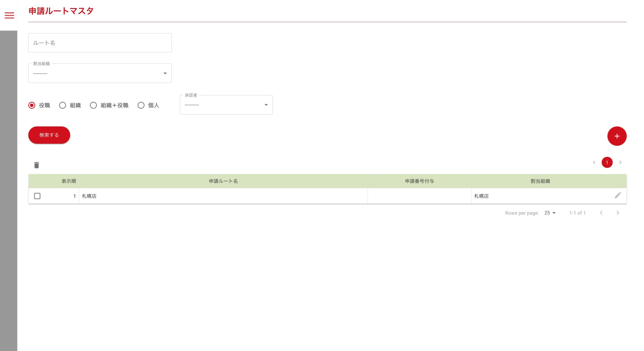Select the 役職 radio button
Viewport: 644px width, 351px height.
32,105
